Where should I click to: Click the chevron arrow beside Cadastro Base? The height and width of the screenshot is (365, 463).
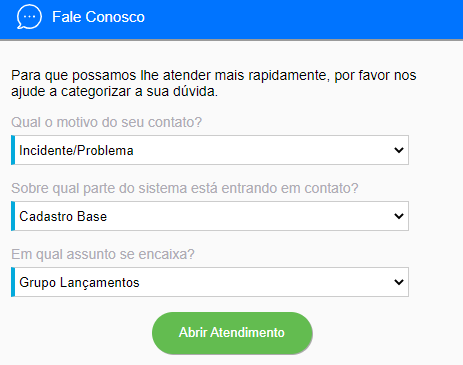pyautogui.click(x=399, y=216)
